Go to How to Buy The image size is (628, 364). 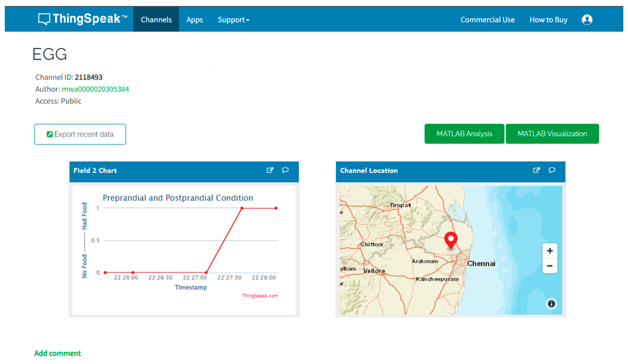[x=548, y=20]
